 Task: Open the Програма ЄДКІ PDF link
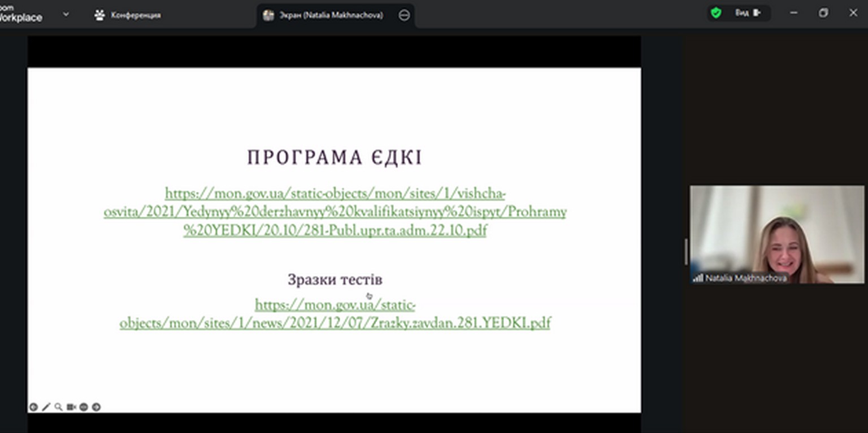coord(335,212)
